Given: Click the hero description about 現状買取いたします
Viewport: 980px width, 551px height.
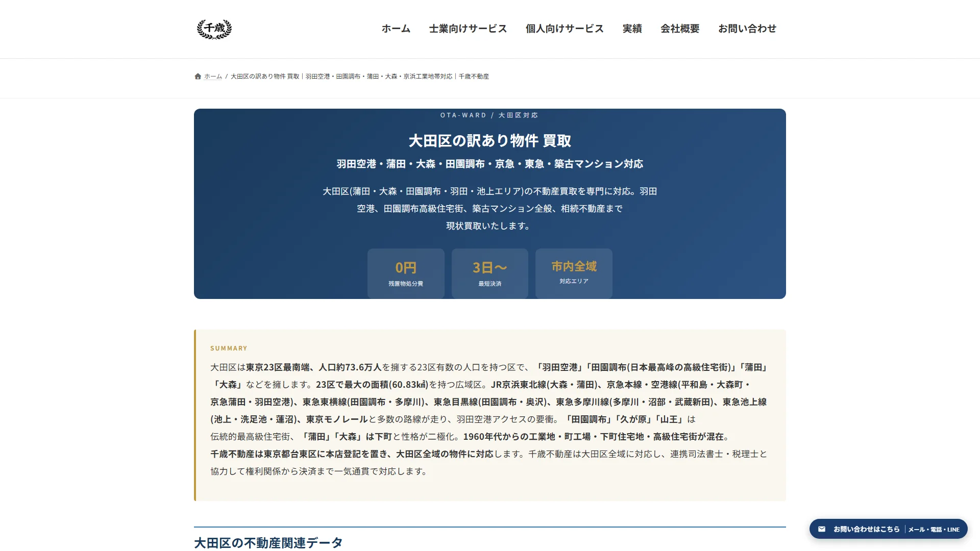Looking at the screenshot, I should [x=490, y=209].
